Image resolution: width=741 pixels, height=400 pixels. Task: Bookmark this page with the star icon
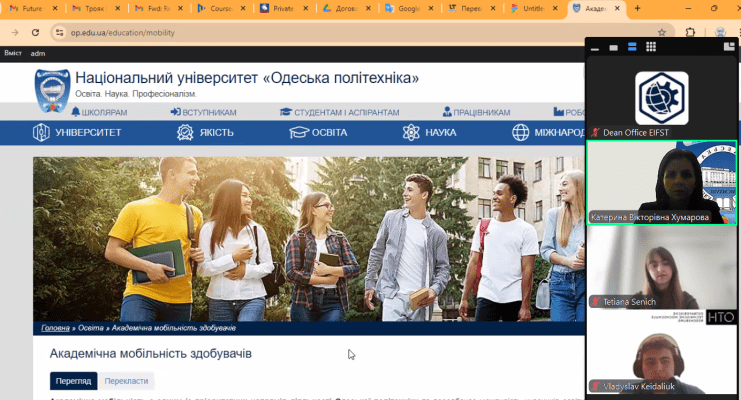click(662, 33)
